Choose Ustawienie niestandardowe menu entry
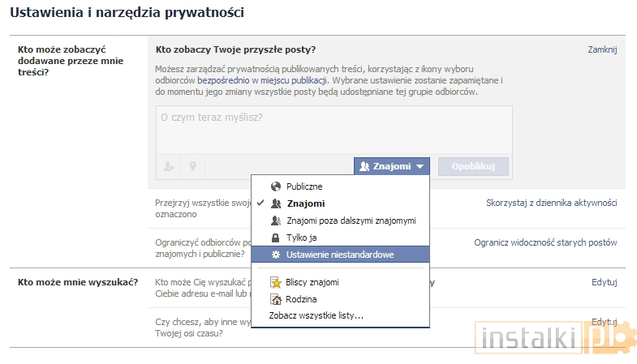The height and width of the screenshot is (364, 637). [x=341, y=255]
